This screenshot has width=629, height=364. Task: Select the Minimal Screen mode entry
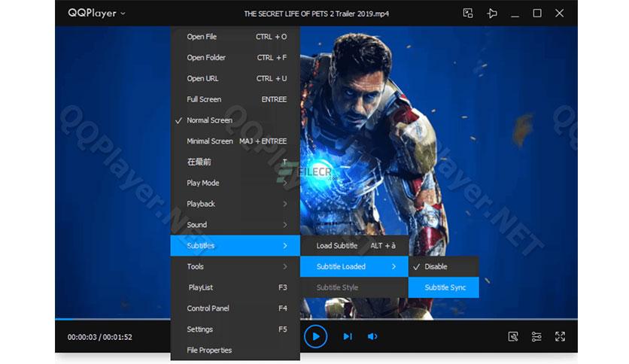pyautogui.click(x=235, y=141)
